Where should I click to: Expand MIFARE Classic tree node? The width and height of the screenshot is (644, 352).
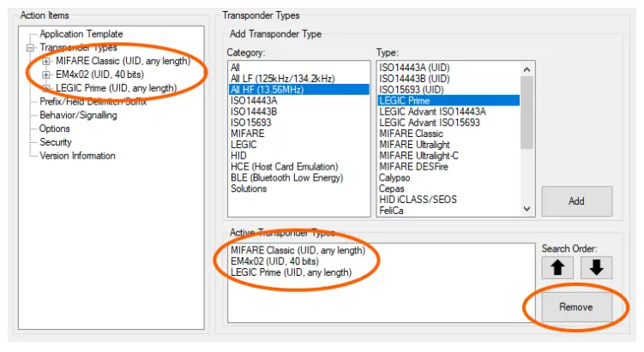click(46, 61)
